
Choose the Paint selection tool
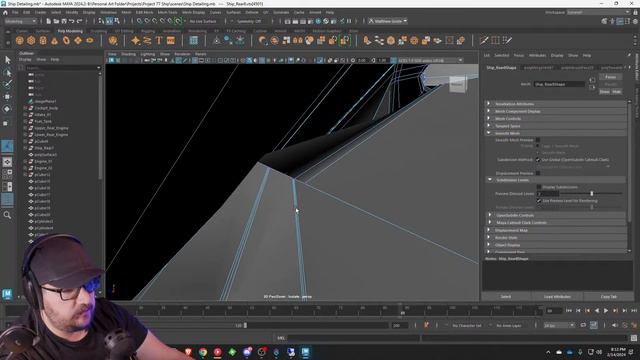pos(7,84)
